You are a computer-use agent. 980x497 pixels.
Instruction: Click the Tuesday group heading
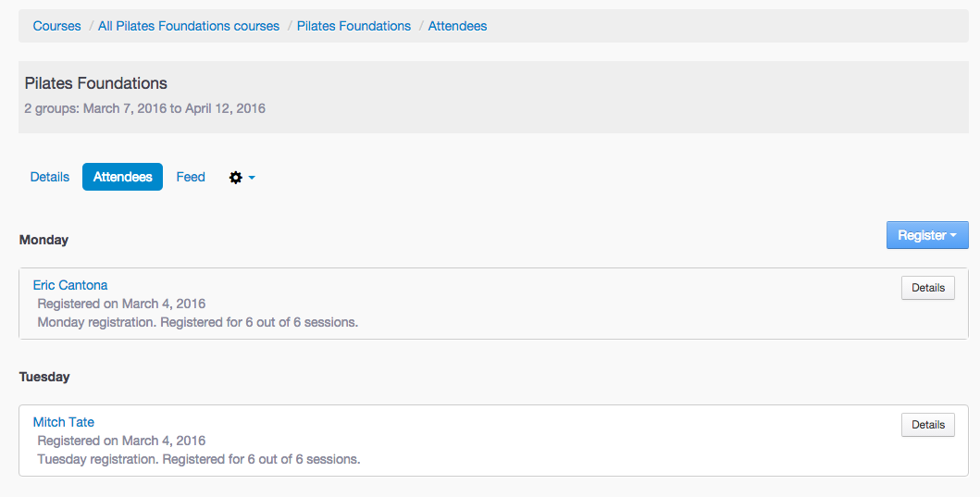[44, 377]
